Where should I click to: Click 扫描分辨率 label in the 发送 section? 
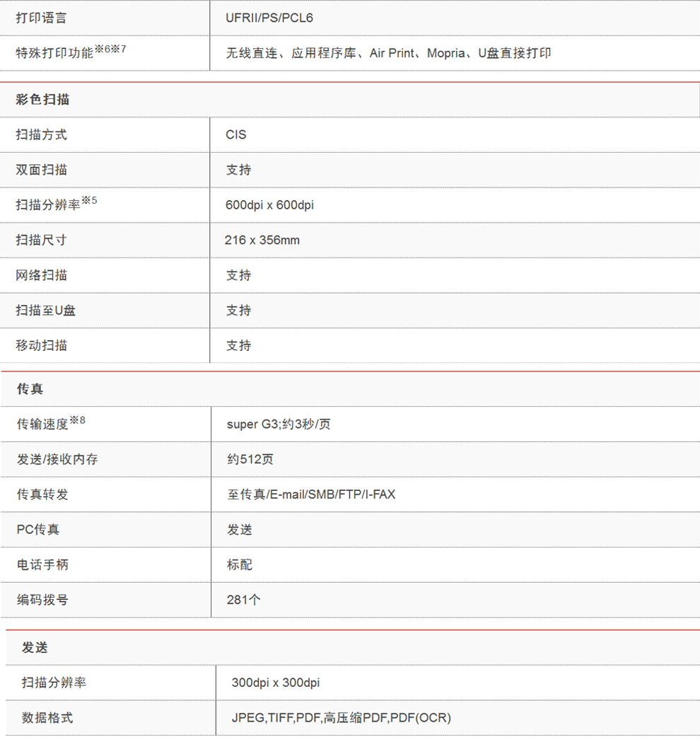tap(54, 683)
